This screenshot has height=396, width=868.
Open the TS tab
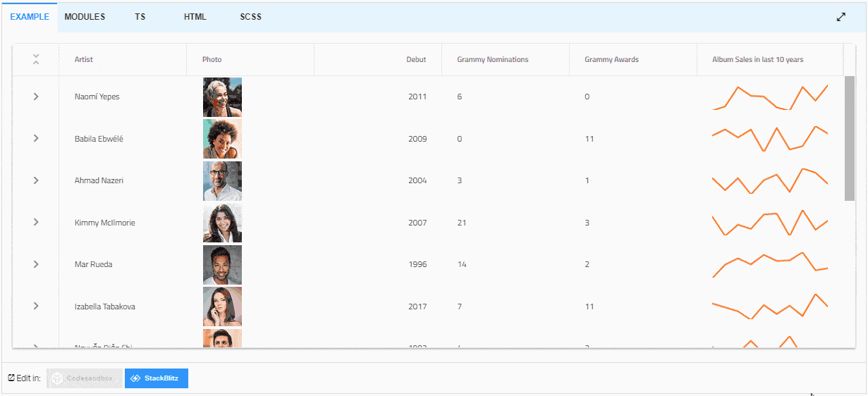coord(140,17)
